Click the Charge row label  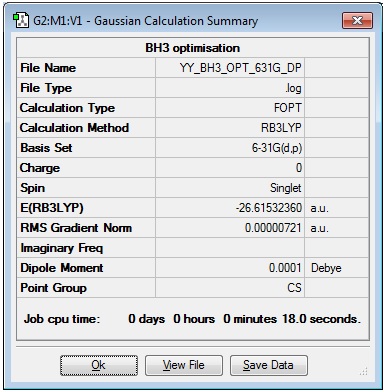click(40, 168)
